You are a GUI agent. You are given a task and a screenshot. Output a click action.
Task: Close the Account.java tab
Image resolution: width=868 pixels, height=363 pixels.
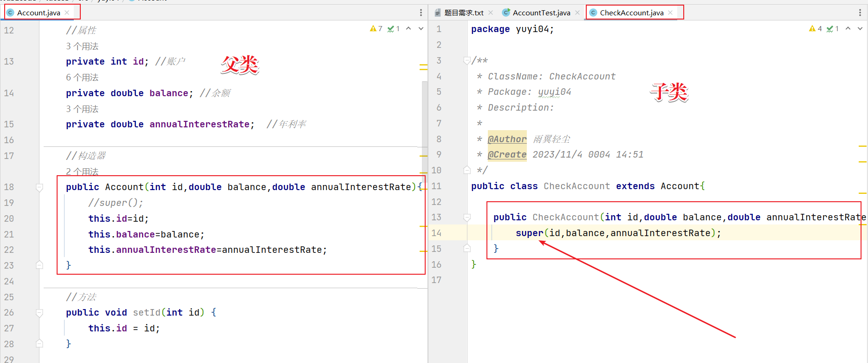[67, 13]
